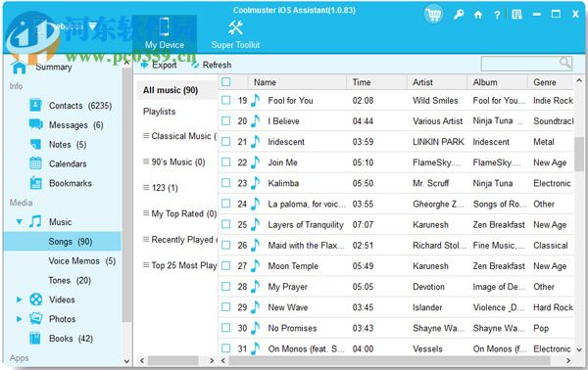Click the Music note icon in sidebar
Screen dimensions: 588x370
[x=35, y=221]
